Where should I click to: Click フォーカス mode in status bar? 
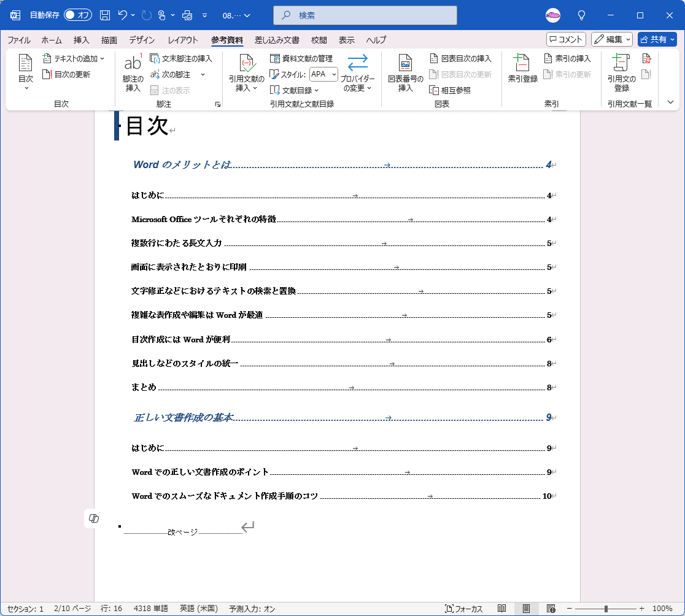(463, 609)
